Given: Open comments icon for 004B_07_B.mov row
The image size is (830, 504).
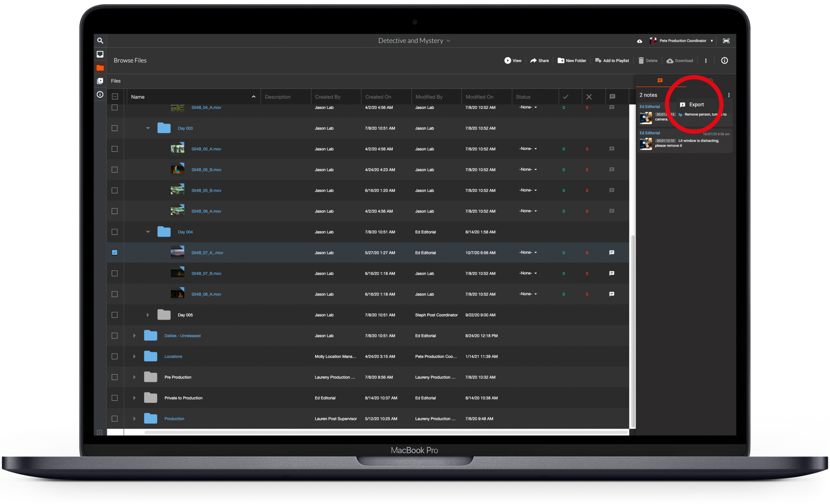Looking at the screenshot, I should [x=612, y=273].
